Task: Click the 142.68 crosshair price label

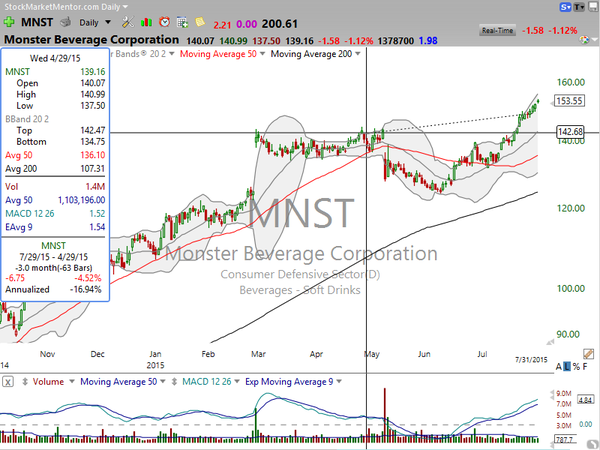Action: click(x=570, y=132)
